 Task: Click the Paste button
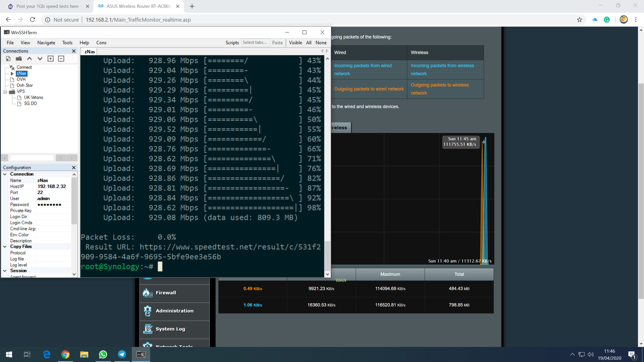(277, 43)
